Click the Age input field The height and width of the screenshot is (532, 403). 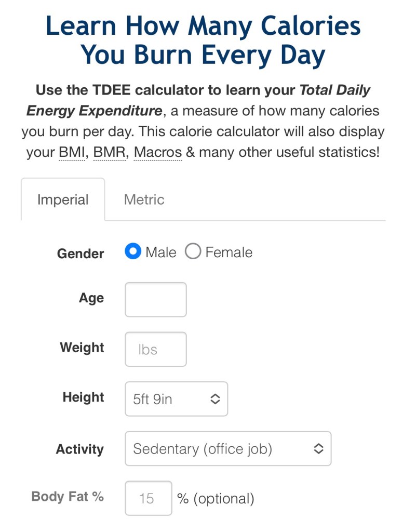click(155, 300)
